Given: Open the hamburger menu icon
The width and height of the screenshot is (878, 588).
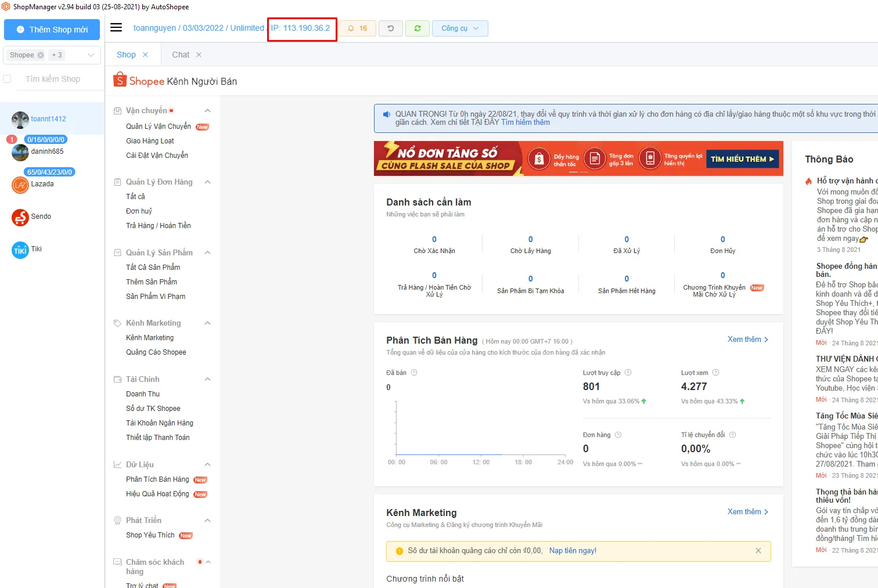Looking at the screenshot, I should [116, 28].
